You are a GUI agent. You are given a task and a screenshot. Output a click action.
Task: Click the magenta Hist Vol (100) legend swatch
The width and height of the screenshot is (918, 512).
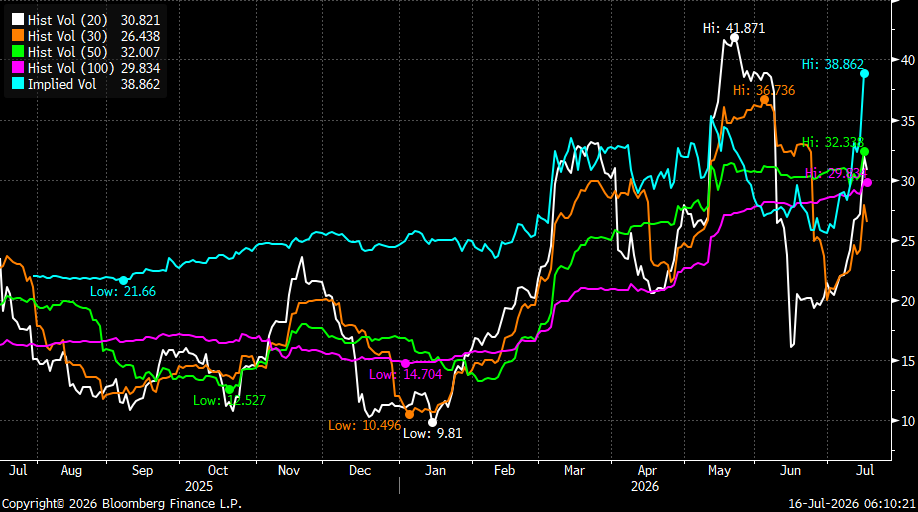(18, 68)
